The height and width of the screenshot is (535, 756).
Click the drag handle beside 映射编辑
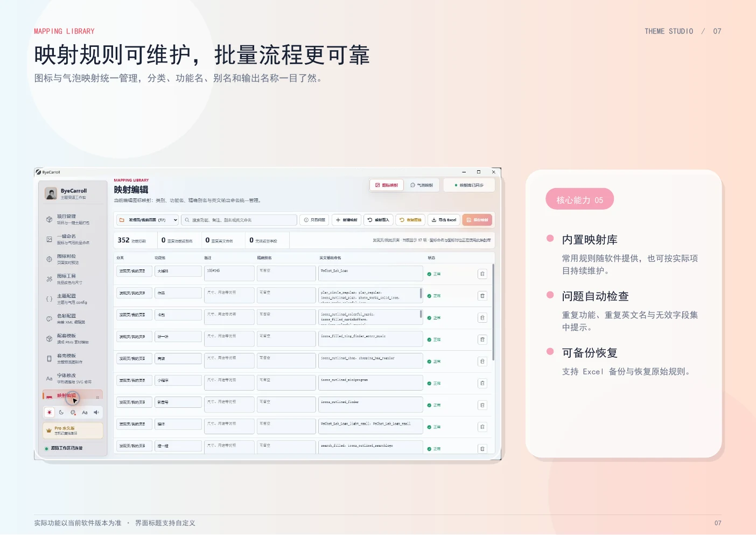[x=97, y=397]
